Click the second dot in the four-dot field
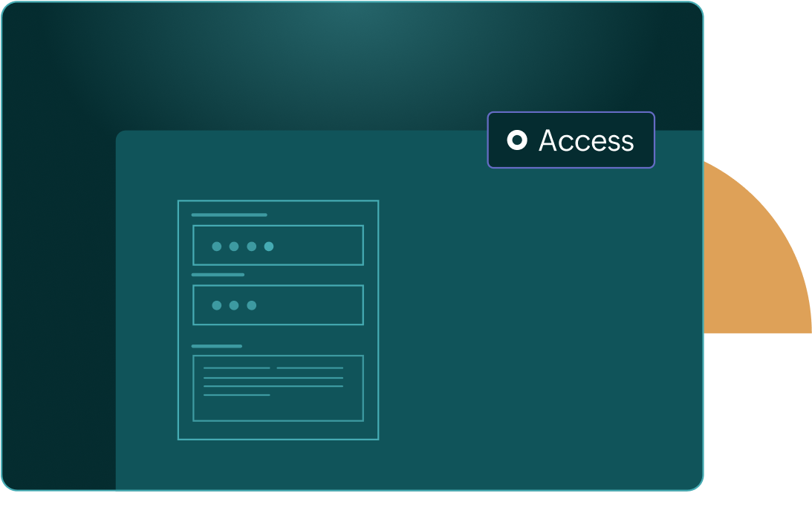This screenshot has height=525, width=812. pyautogui.click(x=234, y=247)
